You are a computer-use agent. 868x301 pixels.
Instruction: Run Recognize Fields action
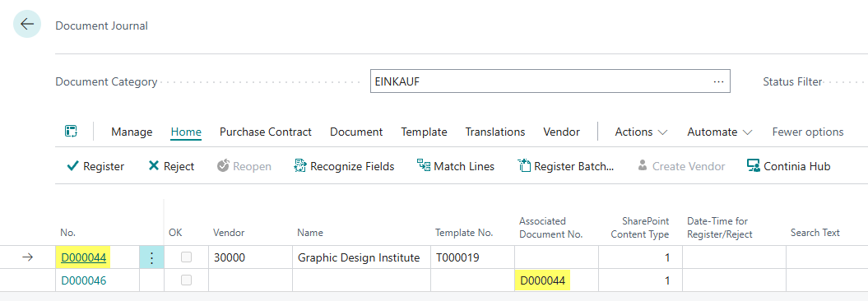click(344, 166)
